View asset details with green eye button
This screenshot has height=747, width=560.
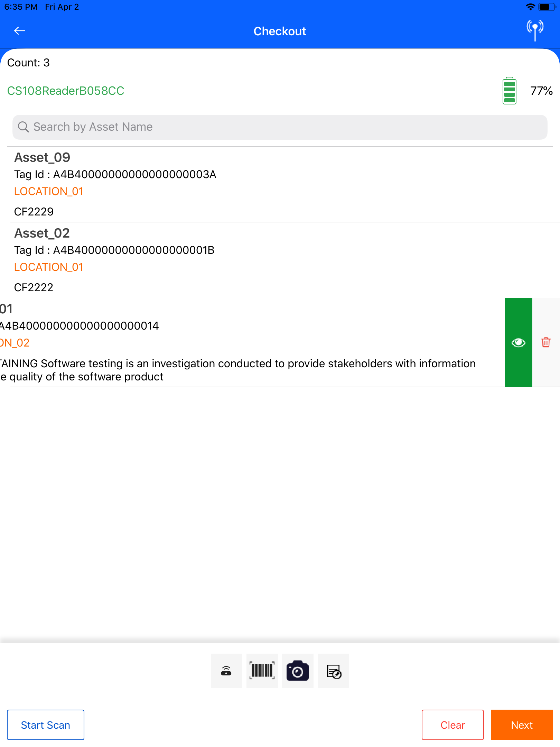point(518,342)
